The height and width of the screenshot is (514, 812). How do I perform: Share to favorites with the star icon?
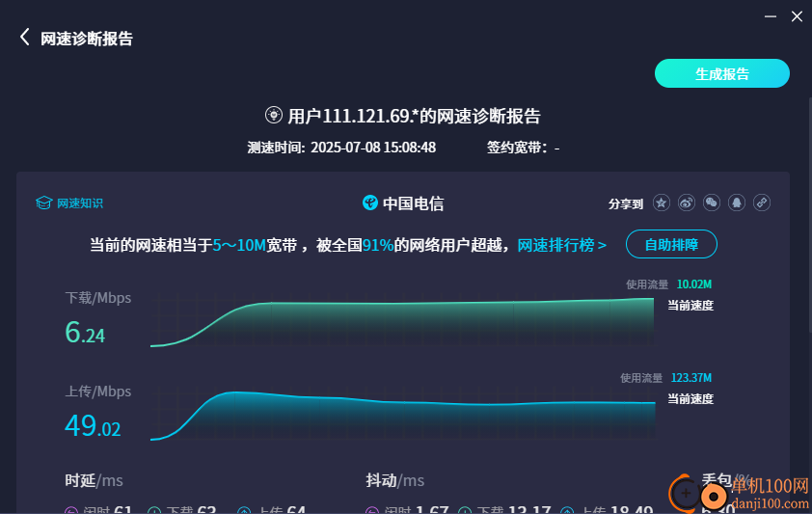tap(662, 203)
